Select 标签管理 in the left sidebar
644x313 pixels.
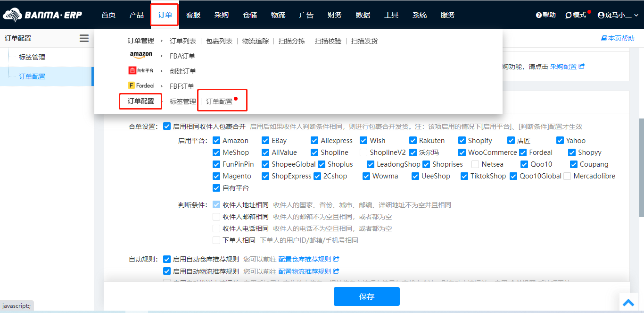[x=32, y=57]
